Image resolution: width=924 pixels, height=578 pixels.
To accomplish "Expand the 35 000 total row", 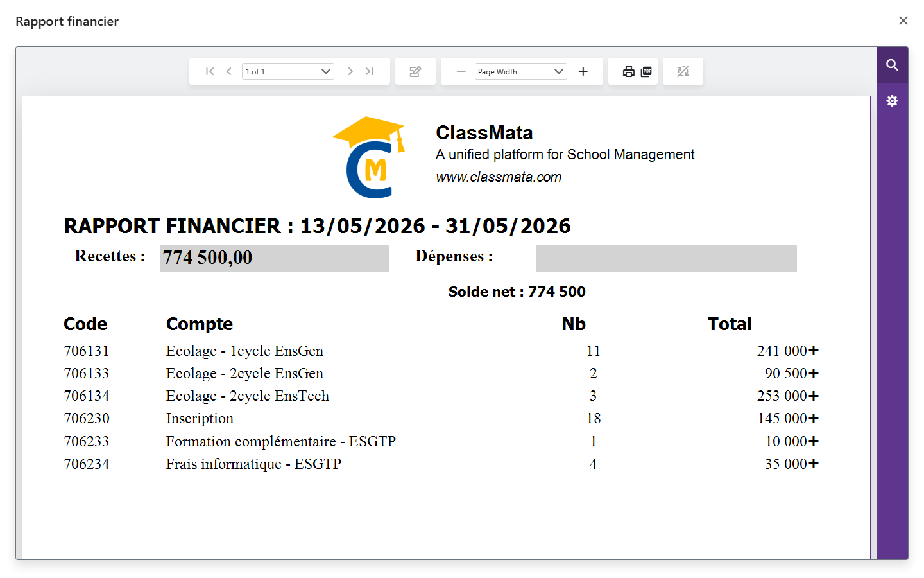I will [x=814, y=464].
